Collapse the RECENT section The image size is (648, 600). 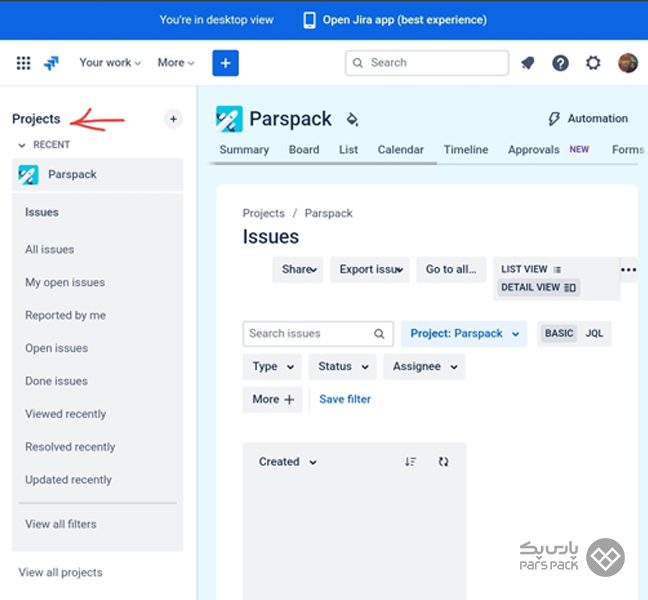(x=22, y=145)
